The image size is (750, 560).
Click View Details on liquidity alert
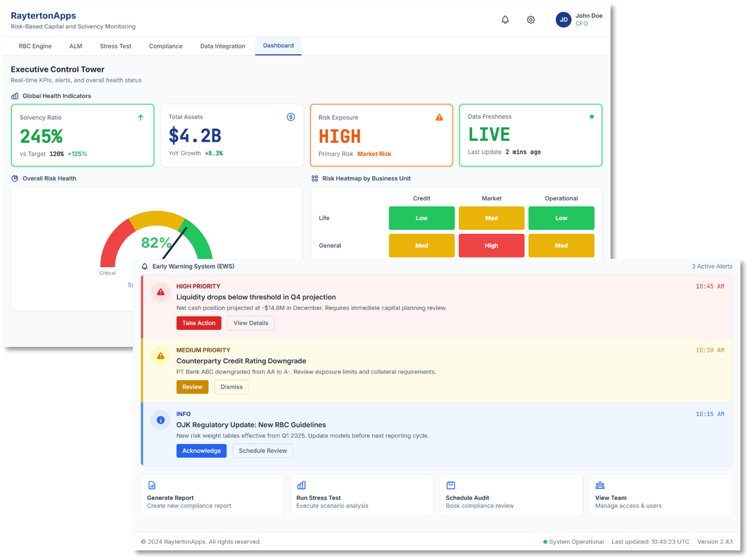pyautogui.click(x=250, y=323)
